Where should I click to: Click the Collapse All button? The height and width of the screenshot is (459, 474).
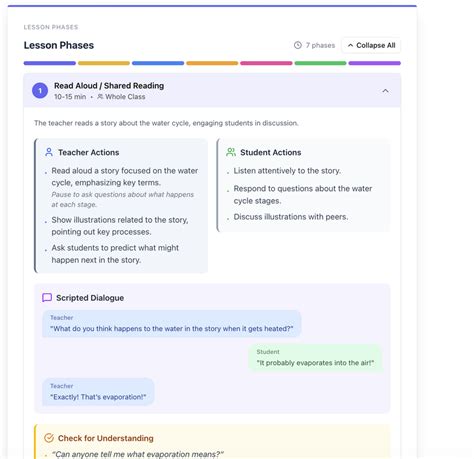point(371,45)
